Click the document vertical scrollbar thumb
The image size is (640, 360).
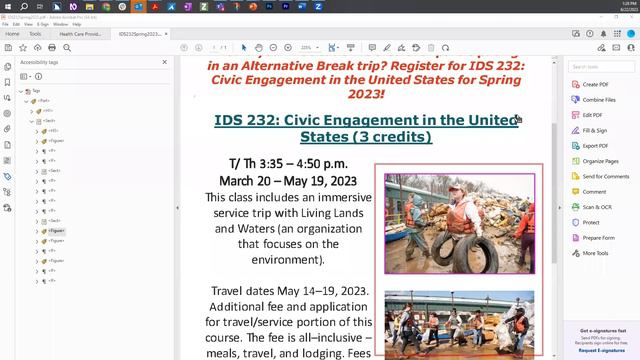[554, 192]
